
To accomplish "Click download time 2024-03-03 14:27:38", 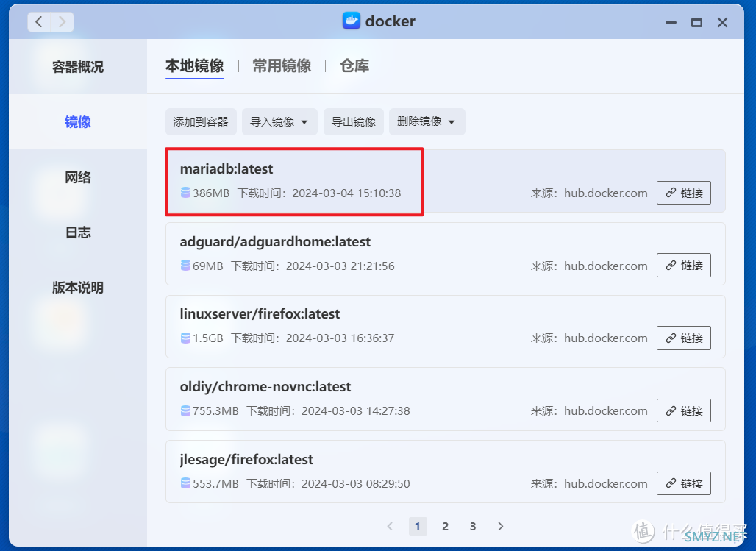I will (x=356, y=411).
